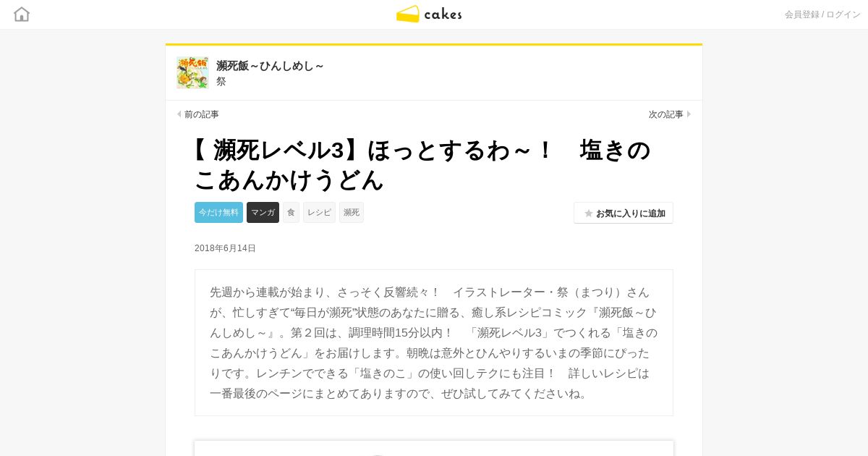Select the 瀕死 tag
Viewport: 868px width, 456px height.
[x=352, y=212]
